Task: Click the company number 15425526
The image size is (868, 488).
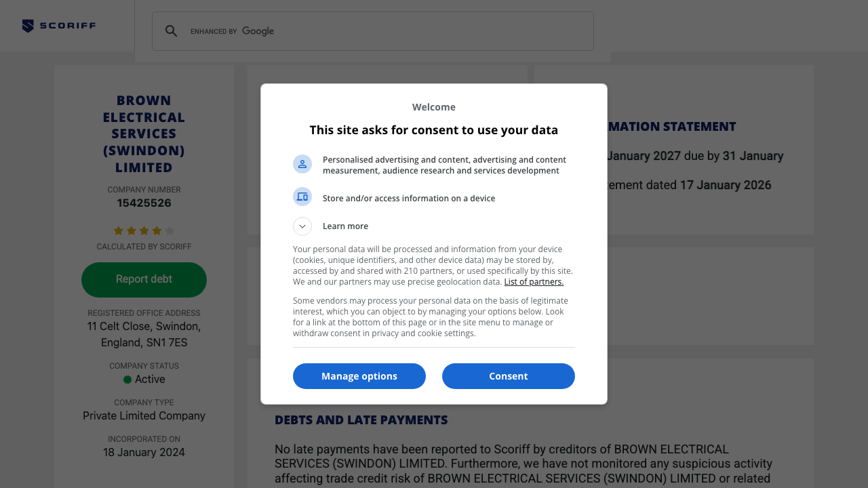Action: tap(144, 203)
